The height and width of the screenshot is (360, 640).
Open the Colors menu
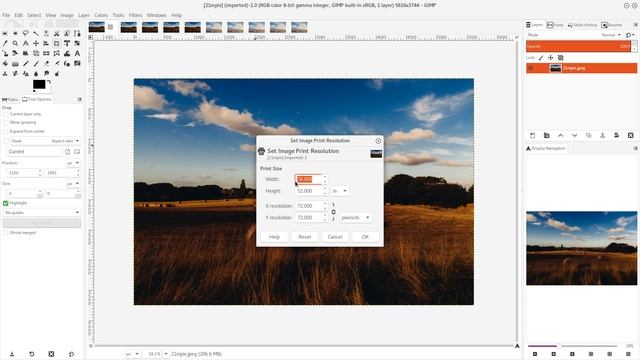101,15
